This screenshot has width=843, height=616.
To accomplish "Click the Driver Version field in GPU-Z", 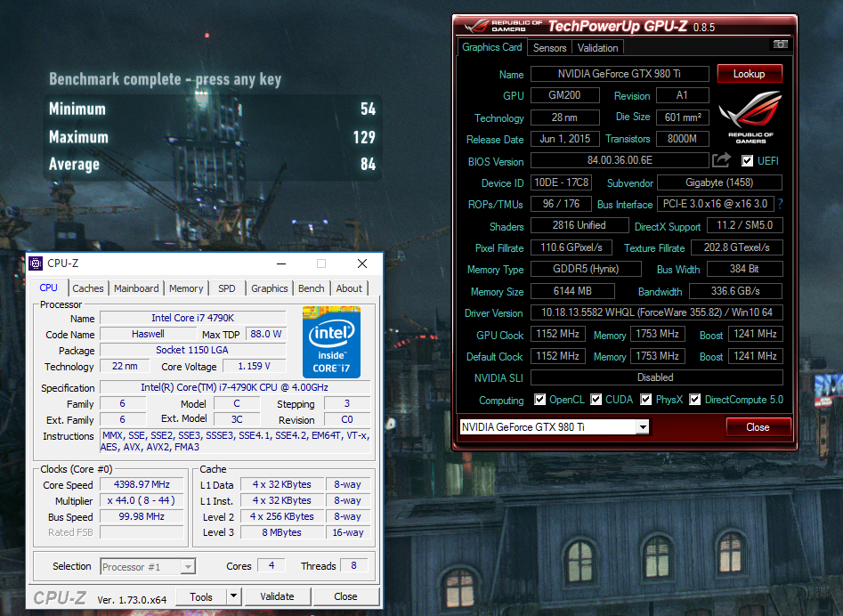I will point(656,312).
